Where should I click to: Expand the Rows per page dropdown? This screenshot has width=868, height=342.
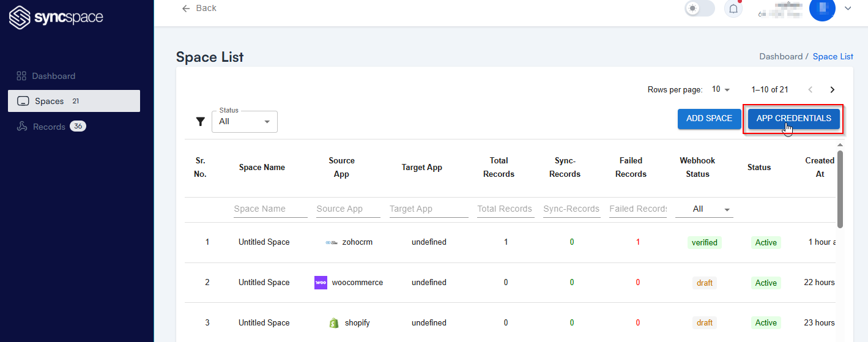(721, 90)
